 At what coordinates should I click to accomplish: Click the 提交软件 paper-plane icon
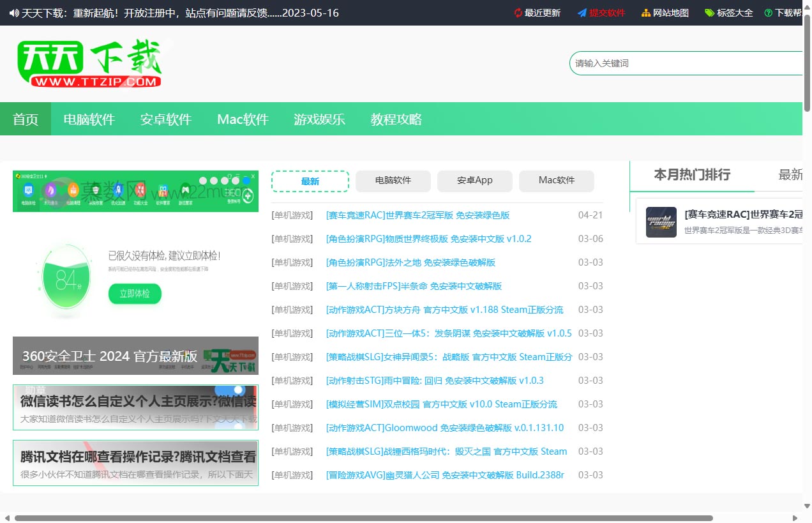coord(582,12)
